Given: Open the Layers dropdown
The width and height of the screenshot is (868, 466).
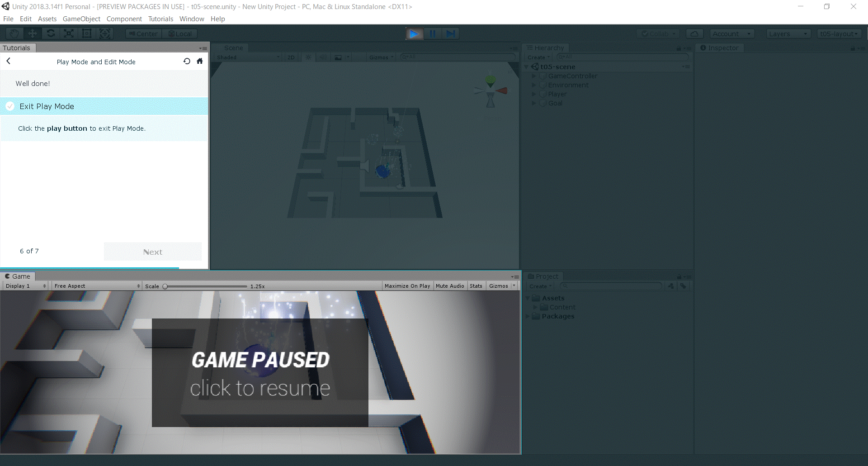Looking at the screenshot, I should coord(788,33).
